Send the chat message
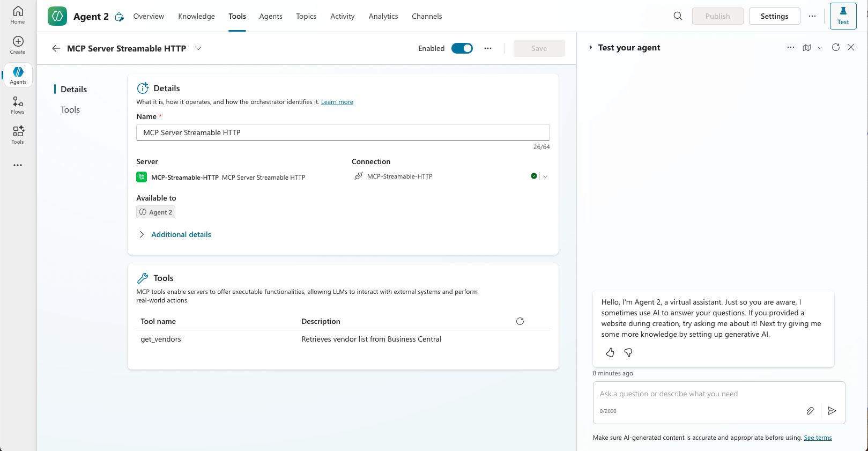This screenshot has width=868, height=451. [x=832, y=411]
